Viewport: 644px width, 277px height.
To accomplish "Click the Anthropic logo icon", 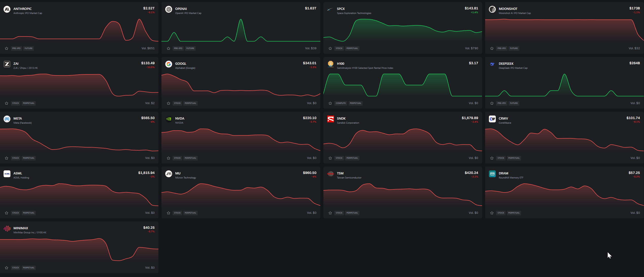I will click(x=7, y=9).
